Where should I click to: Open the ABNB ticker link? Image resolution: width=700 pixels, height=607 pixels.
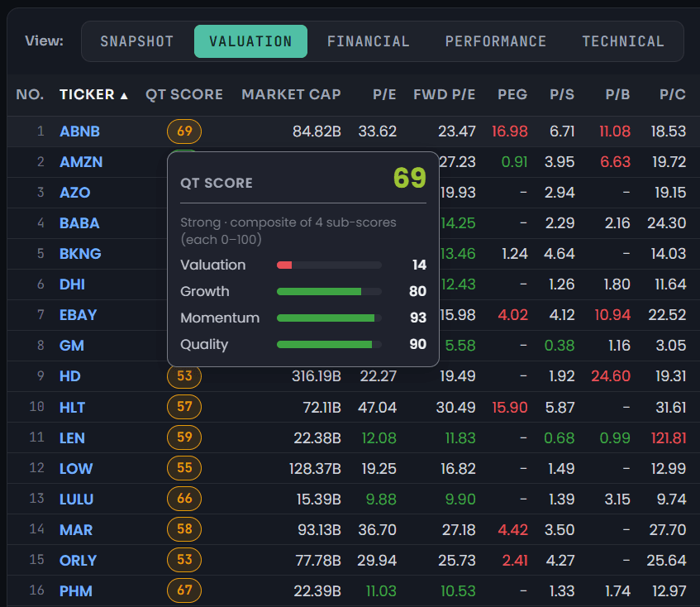(79, 131)
